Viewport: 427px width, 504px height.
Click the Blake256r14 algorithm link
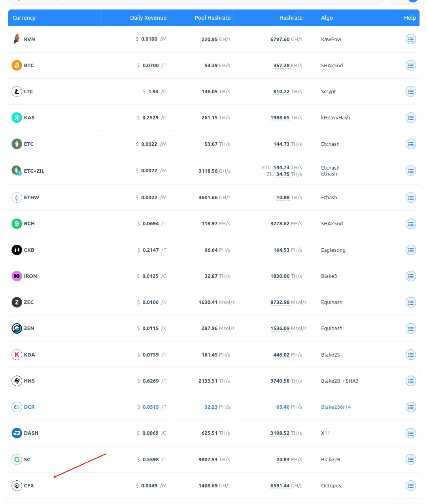click(x=336, y=407)
